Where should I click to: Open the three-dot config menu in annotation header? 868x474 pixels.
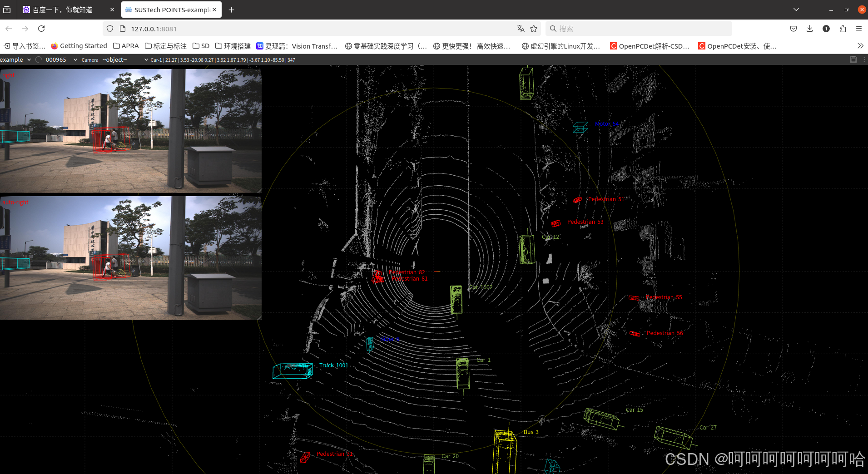click(x=864, y=59)
